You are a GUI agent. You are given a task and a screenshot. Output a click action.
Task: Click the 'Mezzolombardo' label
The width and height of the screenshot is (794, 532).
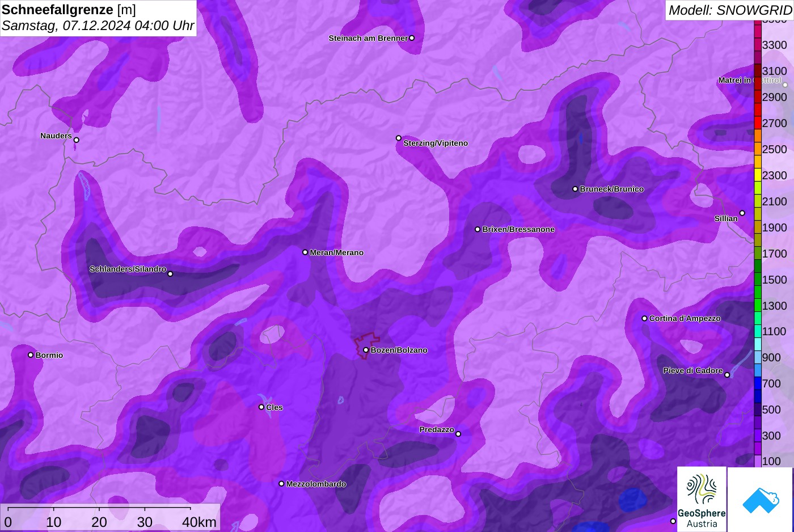316,484
